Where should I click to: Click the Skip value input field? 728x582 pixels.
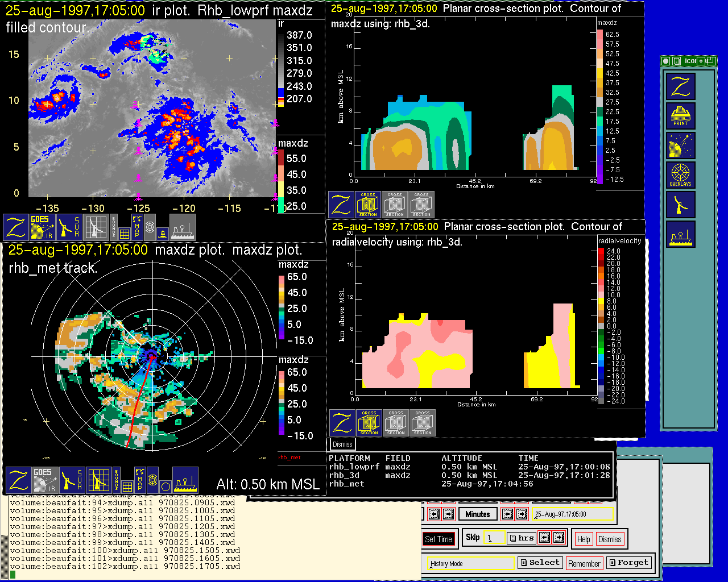point(494,538)
